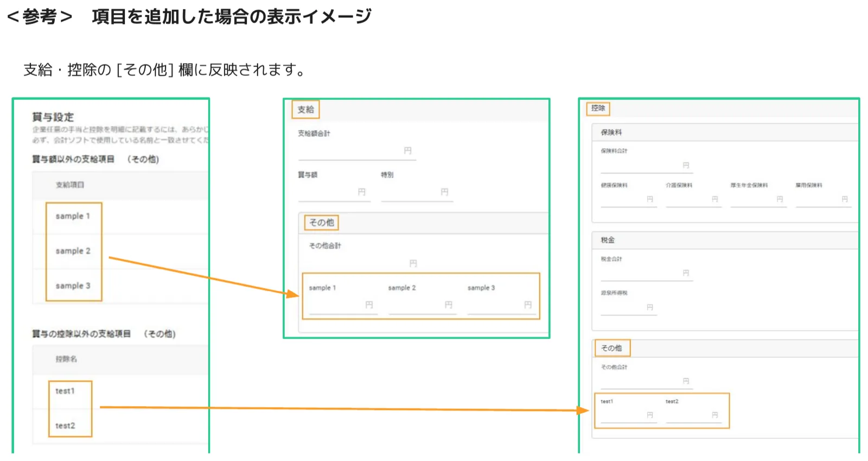868x461 pixels.
Task: Select sample 1 row in 賞与設定 list
Action: click(120, 216)
